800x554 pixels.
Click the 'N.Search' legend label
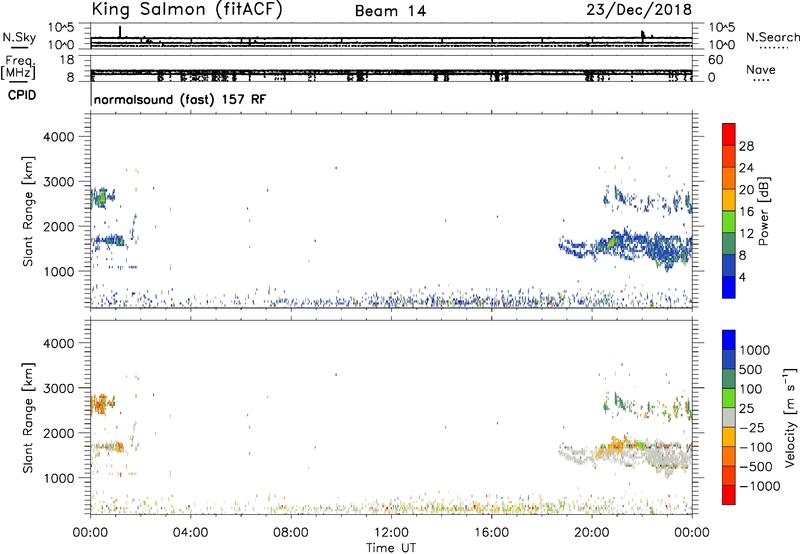click(772, 37)
